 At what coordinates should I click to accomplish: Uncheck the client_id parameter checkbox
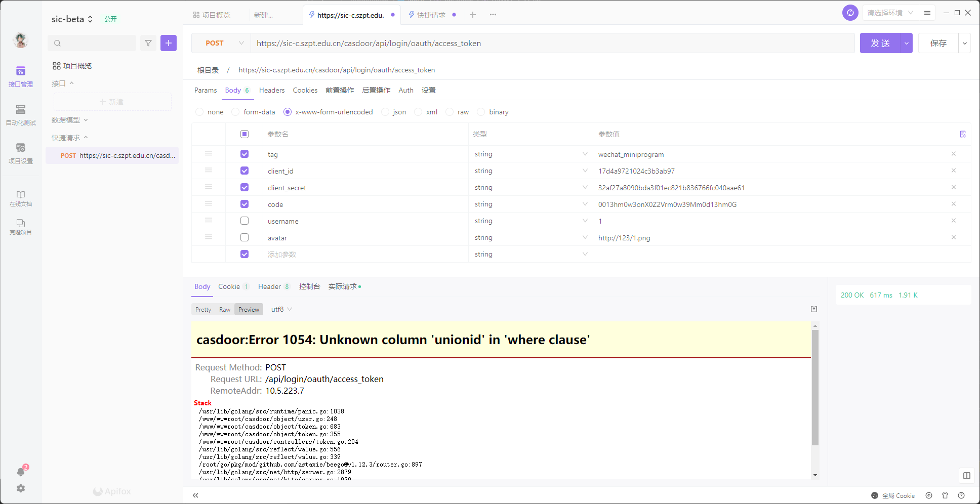pos(244,171)
